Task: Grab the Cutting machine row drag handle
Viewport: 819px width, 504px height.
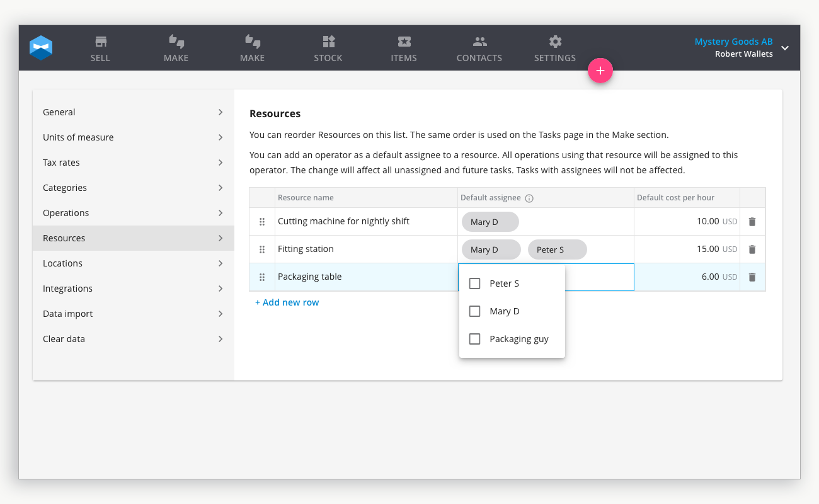Action: (x=262, y=222)
